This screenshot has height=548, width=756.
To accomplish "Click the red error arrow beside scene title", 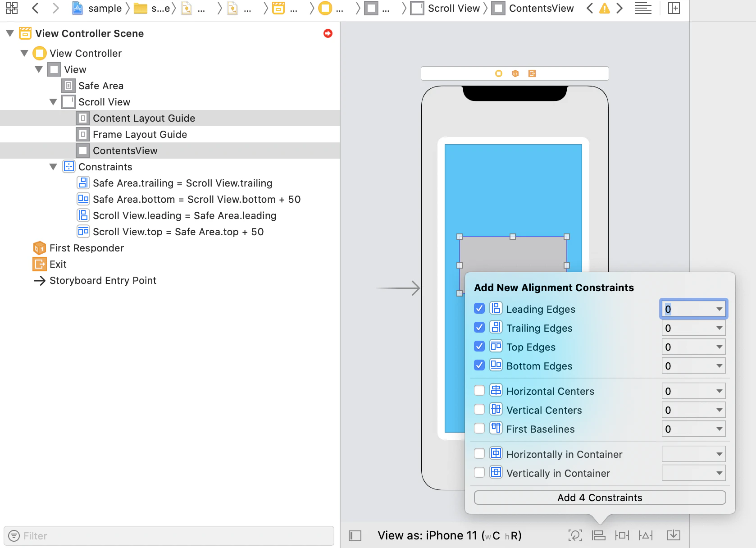I will [x=328, y=33].
